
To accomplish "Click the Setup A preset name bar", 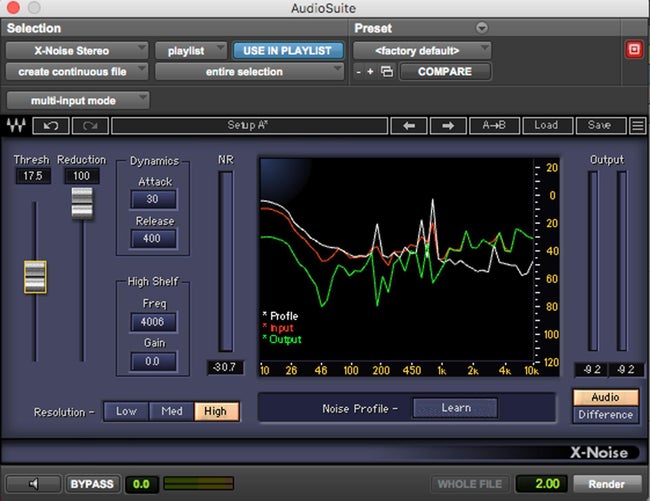I will pos(250,126).
